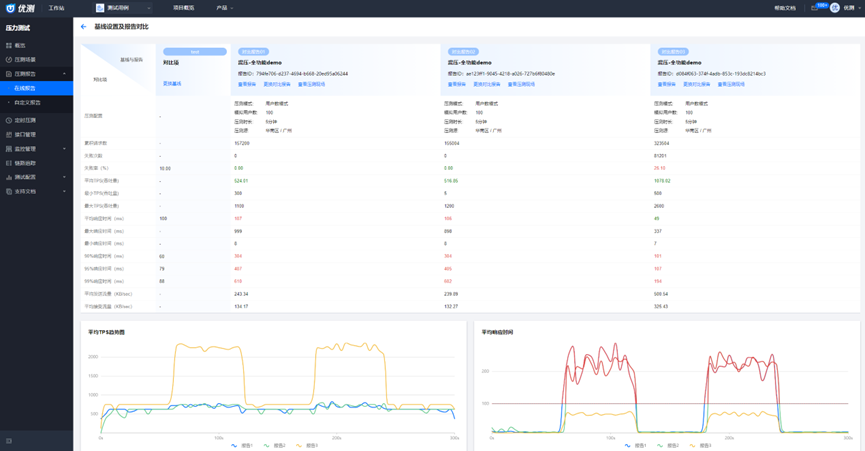The width and height of the screenshot is (865, 451).
Task: Click the 压测配置 row label
Action: [x=93, y=116]
